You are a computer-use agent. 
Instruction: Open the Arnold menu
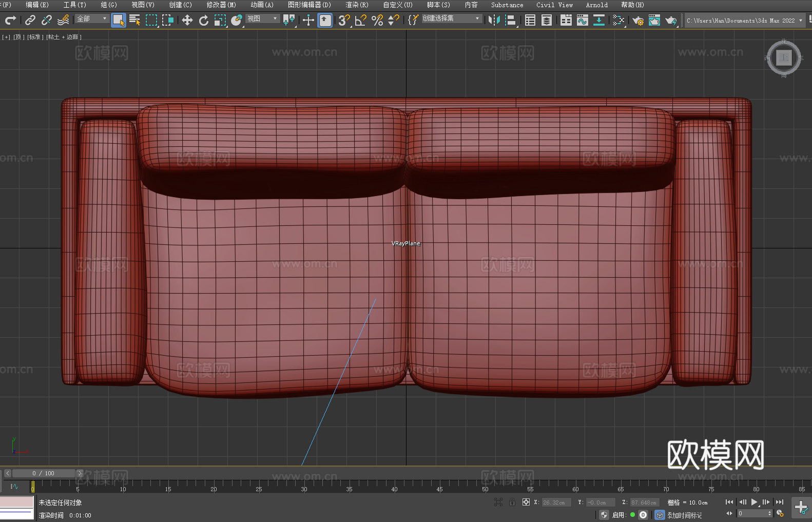[x=596, y=5]
